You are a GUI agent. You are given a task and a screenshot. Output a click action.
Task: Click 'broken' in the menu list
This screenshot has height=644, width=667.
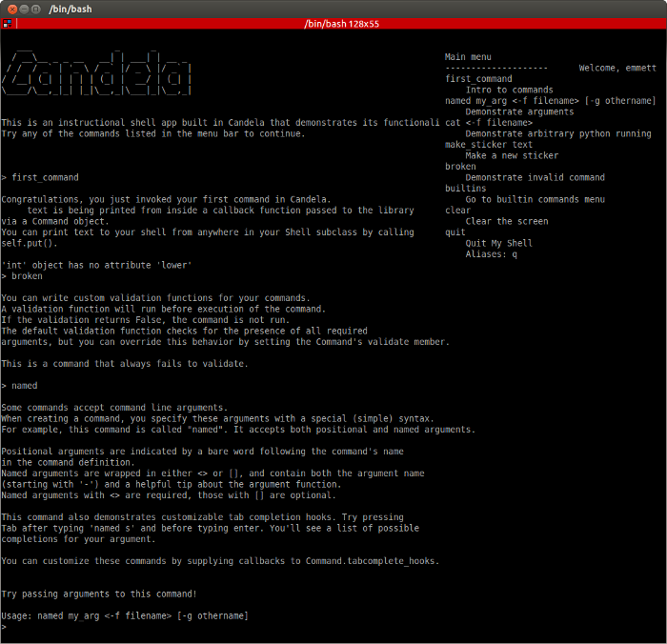(460, 167)
